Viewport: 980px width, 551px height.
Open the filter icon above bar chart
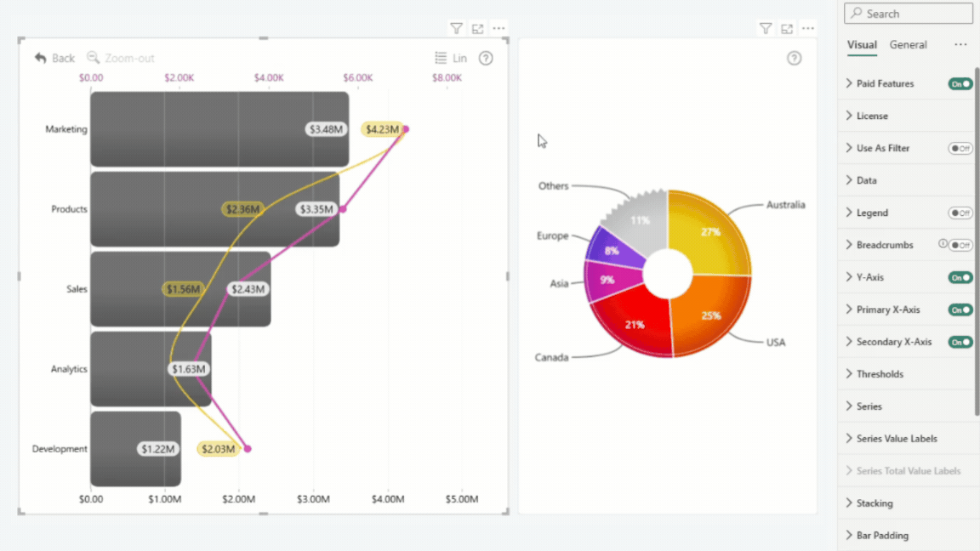pyautogui.click(x=456, y=29)
